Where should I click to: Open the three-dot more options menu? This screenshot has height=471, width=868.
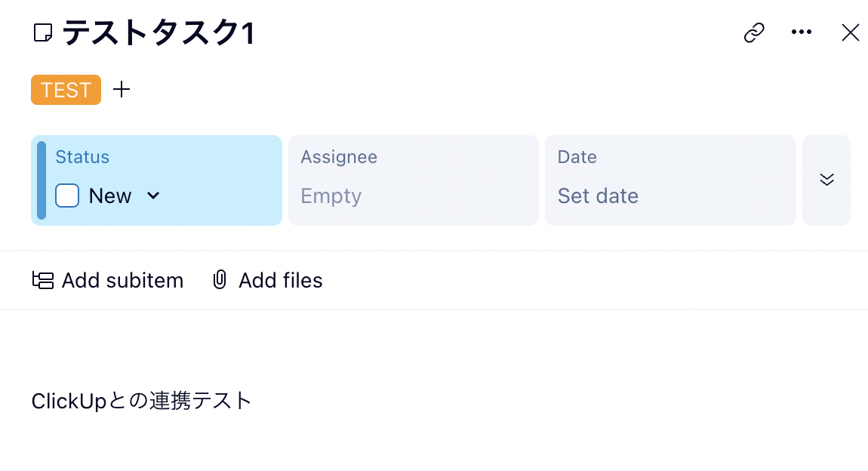click(801, 32)
